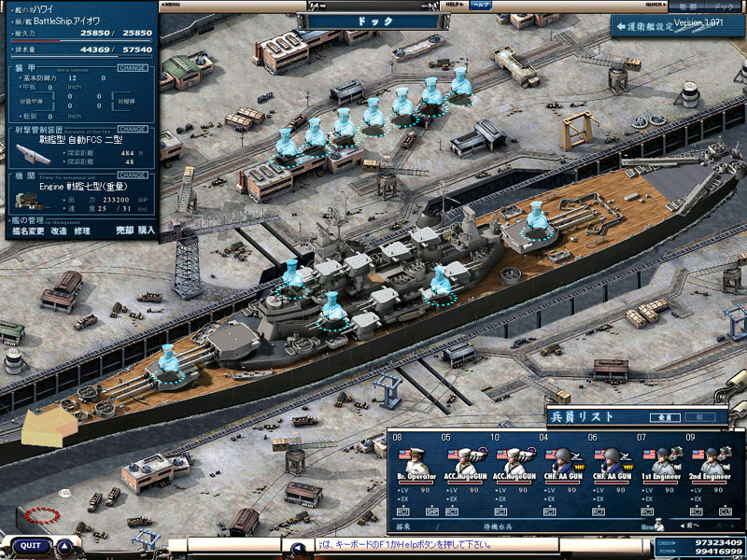Click the round icon left of the help message
The image size is (747, 560).
298,549
